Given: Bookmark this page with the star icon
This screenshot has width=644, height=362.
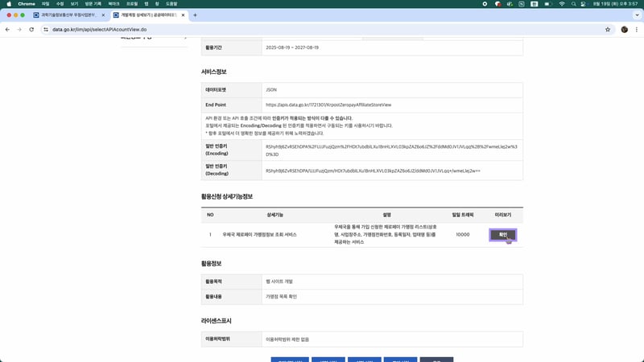Looking at the screenshot, I should (x=608, y=30).
